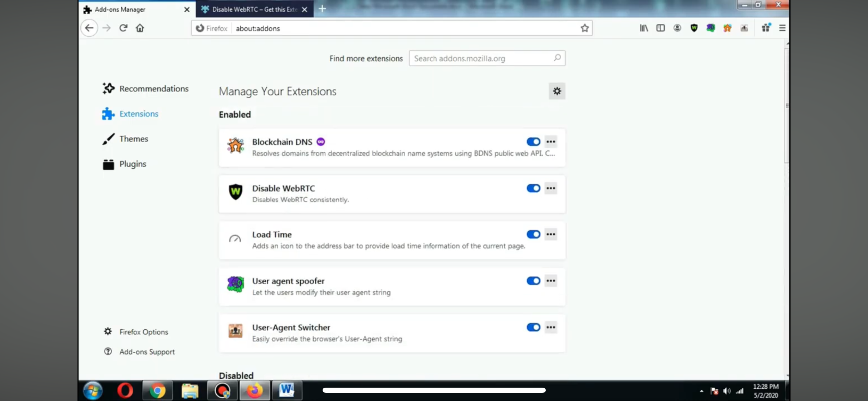The image size is (868, 401).
Task: Open Chrome from the taskbar
Action: click(157, 390)
